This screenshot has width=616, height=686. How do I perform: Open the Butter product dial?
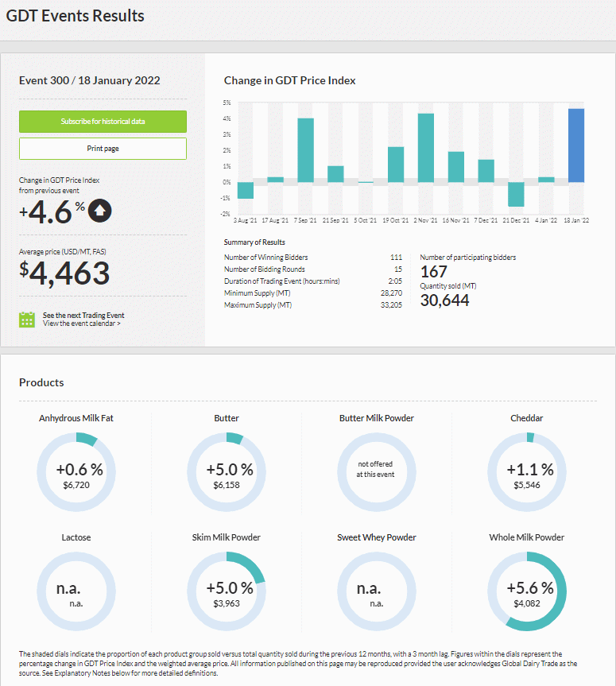pos(227,472)
